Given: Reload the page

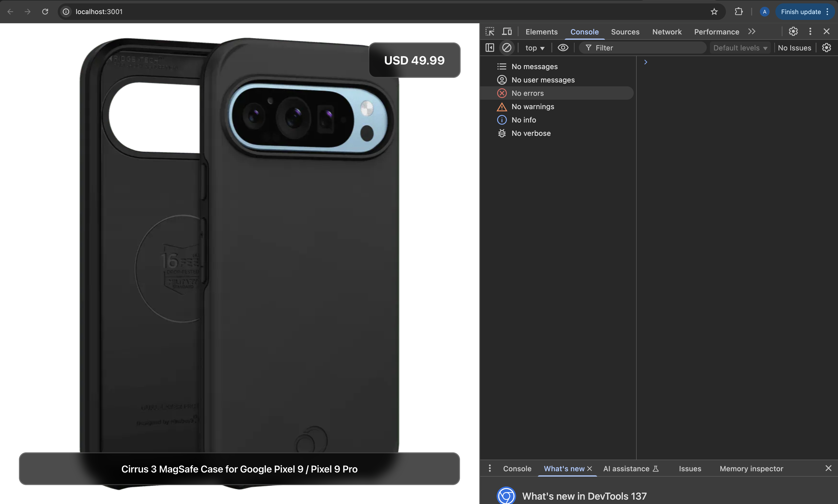Looking at the screenshot, I should click(x=45, y=12).
